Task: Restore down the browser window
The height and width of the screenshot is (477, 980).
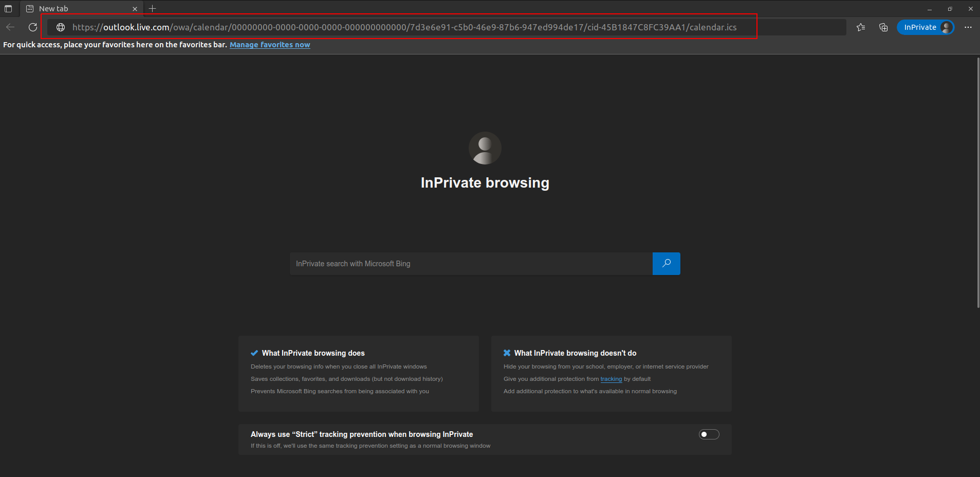Action: [950, 9]
